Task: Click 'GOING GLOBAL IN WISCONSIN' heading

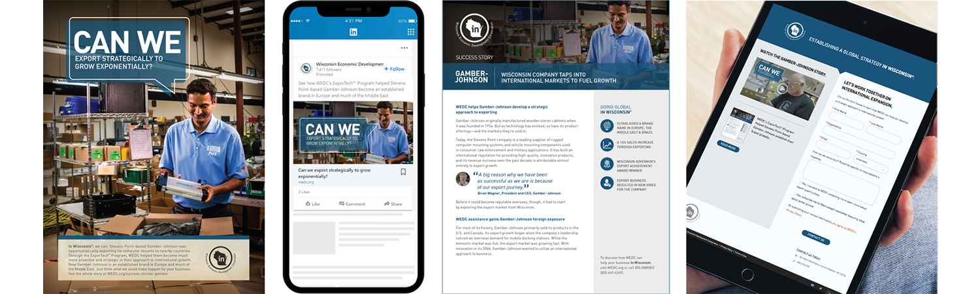Action: coord(615,109)
